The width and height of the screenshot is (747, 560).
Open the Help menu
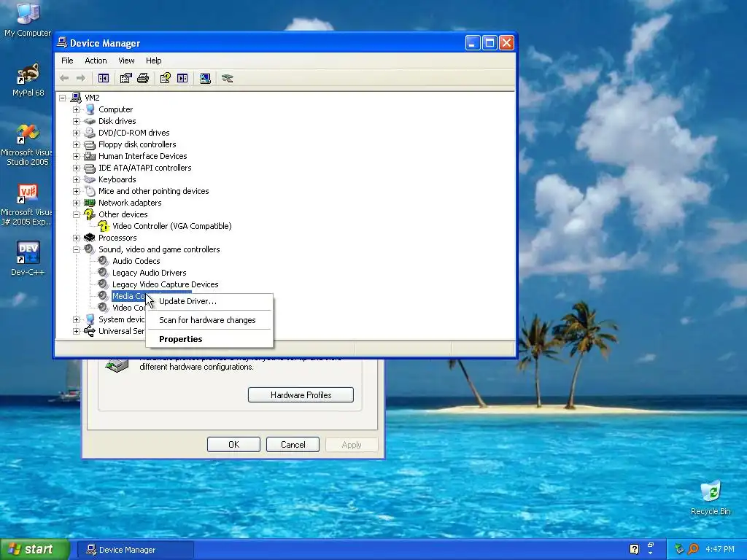[x=153, y=61]
